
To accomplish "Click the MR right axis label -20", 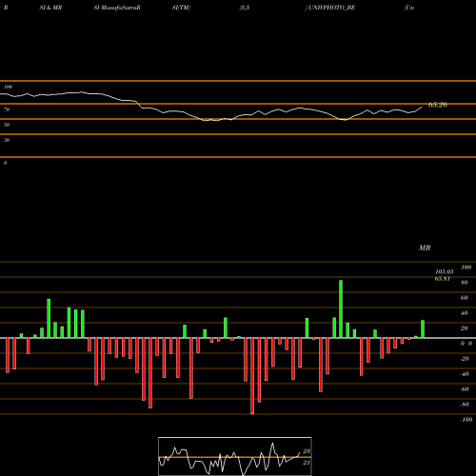I will pyautogui.click(x=465, y=359).
